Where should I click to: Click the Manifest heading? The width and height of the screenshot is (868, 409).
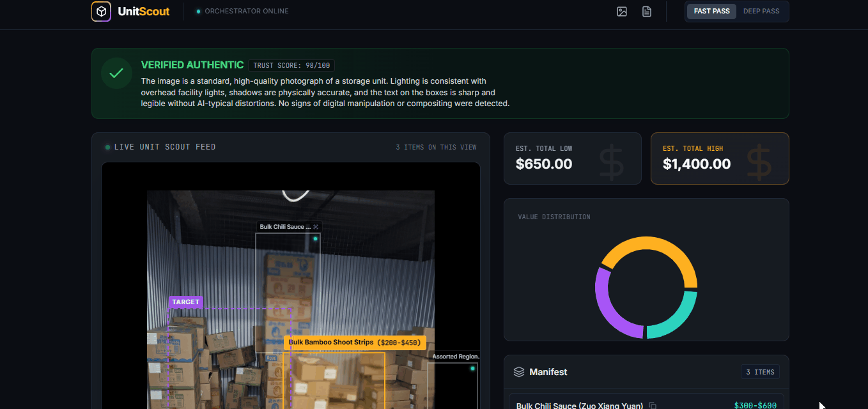click(x=548, y=372)
